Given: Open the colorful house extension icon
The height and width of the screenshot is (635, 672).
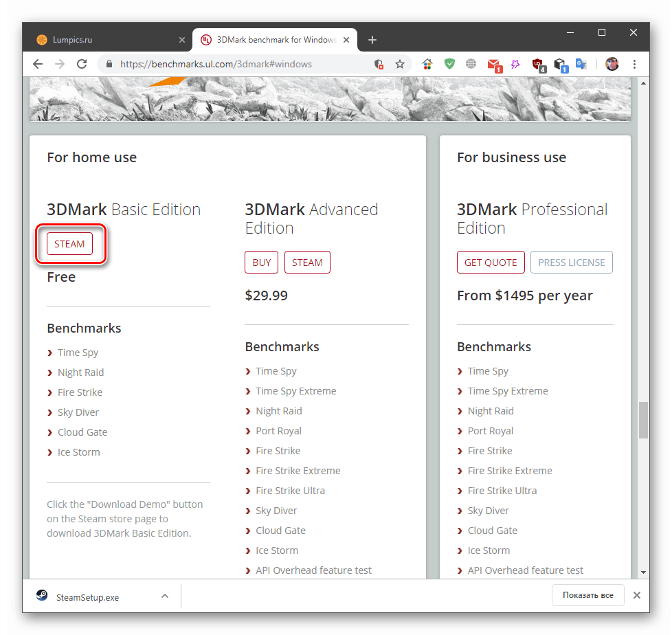Looking at the screenshot, I should [x=427, y=65].
